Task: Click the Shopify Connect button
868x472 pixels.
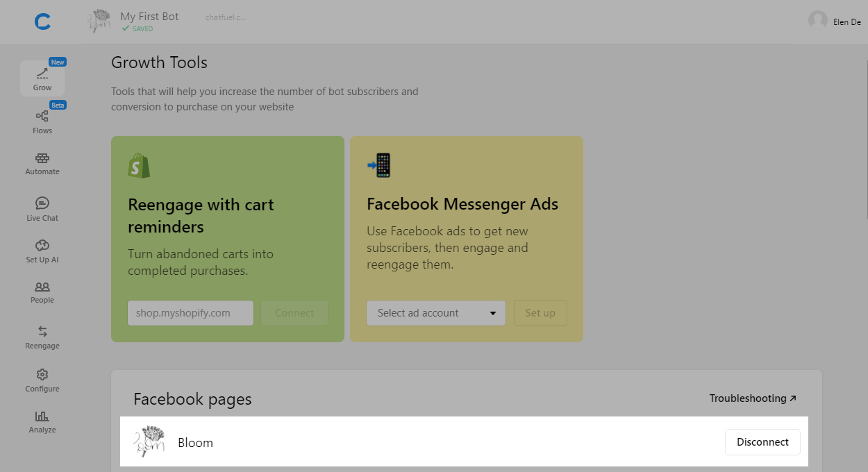Action: click(x=294, y=313)
